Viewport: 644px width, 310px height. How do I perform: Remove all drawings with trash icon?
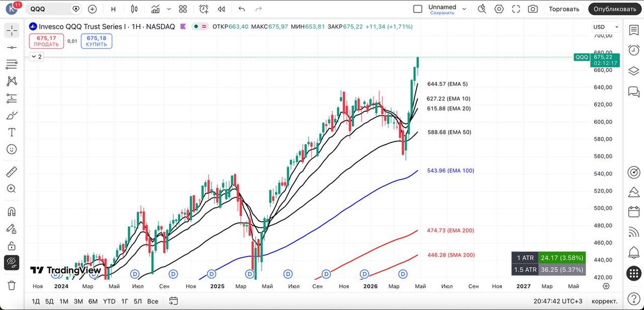(11, 285)
